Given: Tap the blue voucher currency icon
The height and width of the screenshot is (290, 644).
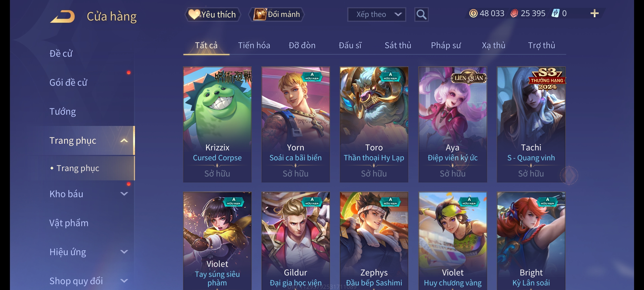Looking at the screenshot, I should [x=555, y=13].
